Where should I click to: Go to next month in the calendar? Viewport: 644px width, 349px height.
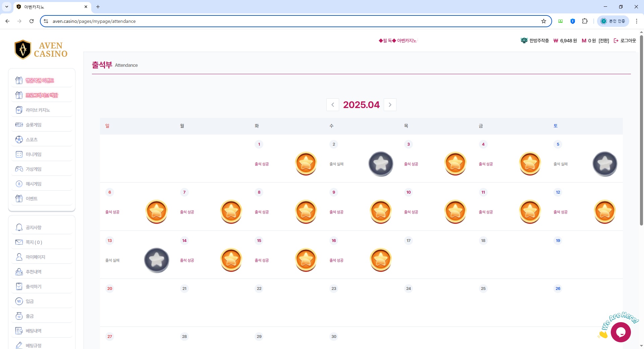390,105
